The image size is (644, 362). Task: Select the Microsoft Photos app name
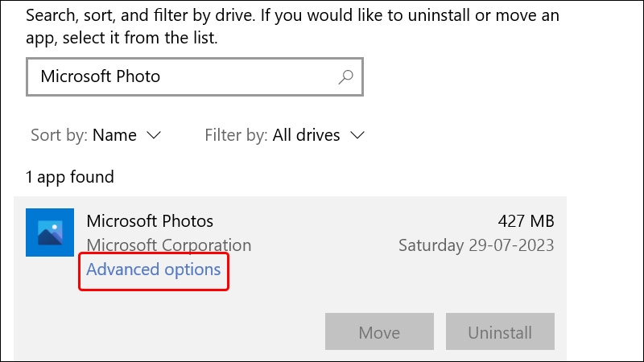[x=150, y=221]
